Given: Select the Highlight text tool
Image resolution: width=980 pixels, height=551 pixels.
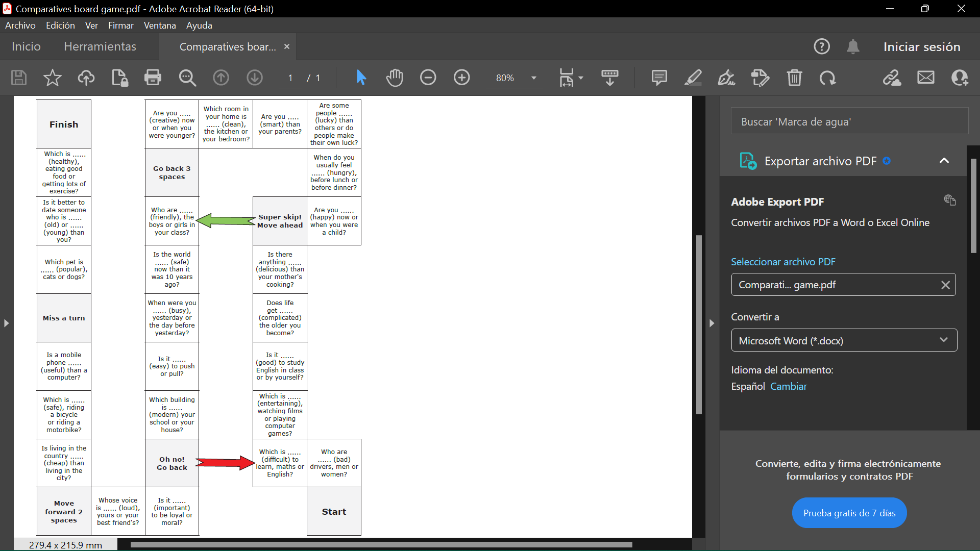Looking at the screenshot, I should [x=693, y=78].
